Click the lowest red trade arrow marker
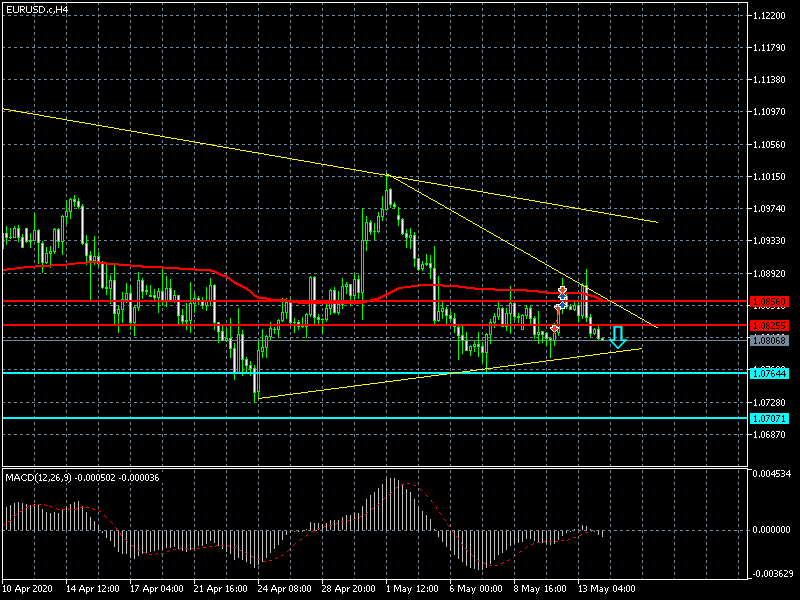The height and width of the screenshot is (600, 800). point(554,328)
